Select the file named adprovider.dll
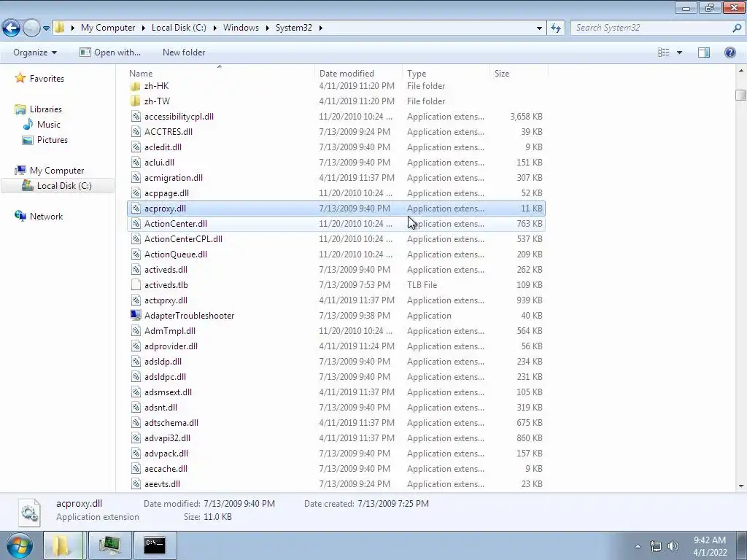This screenshot has height=560, width=747. [171, 346]
